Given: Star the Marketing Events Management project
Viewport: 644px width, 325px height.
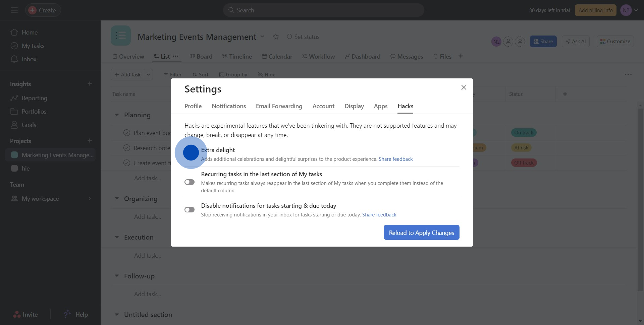Looking at the screenshot, I should (276, 37).
